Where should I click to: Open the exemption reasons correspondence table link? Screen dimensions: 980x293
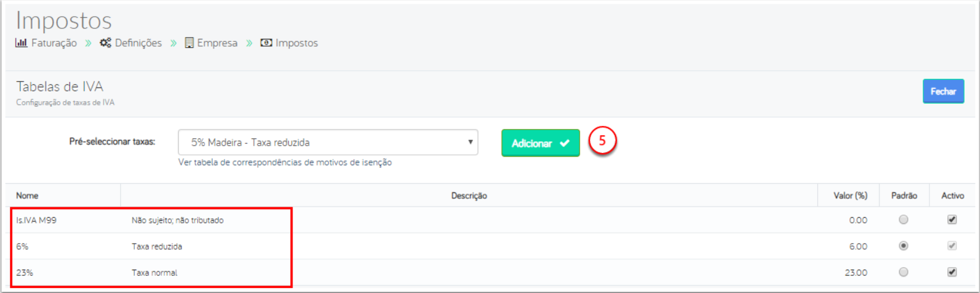[285, 163]
